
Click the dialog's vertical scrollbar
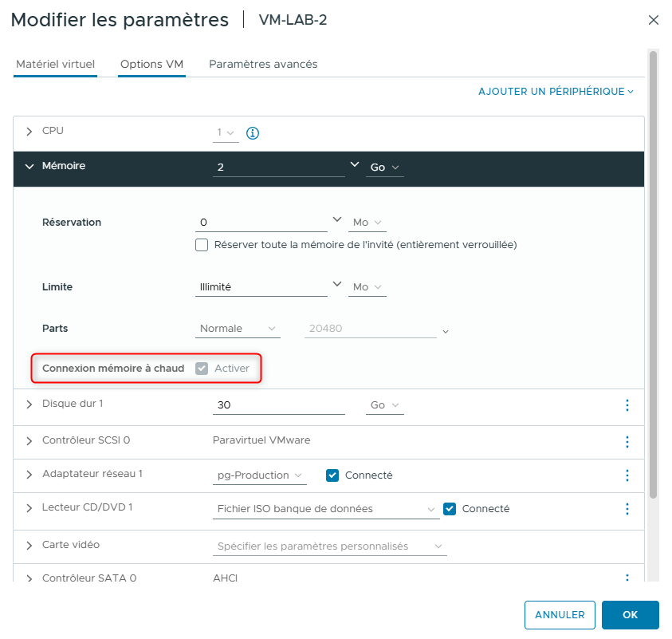pos(653,271)
